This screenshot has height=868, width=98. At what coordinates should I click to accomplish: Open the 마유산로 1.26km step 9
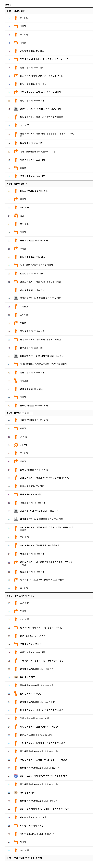pos(33,84)
